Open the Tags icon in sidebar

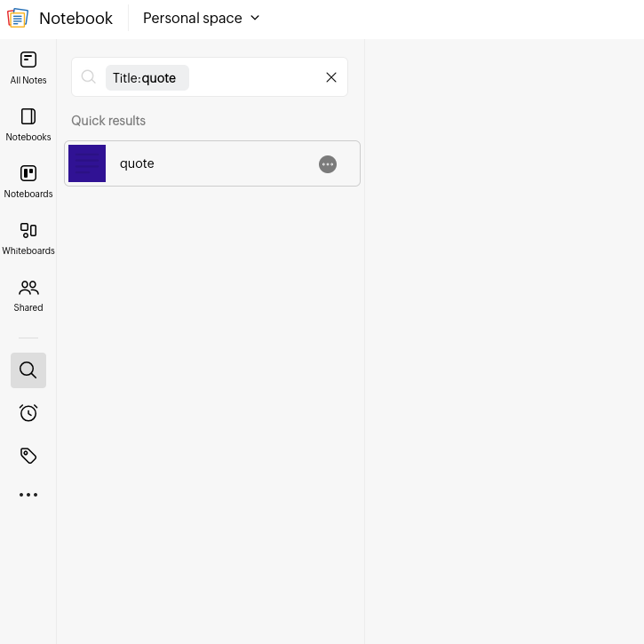pos(28,456)
